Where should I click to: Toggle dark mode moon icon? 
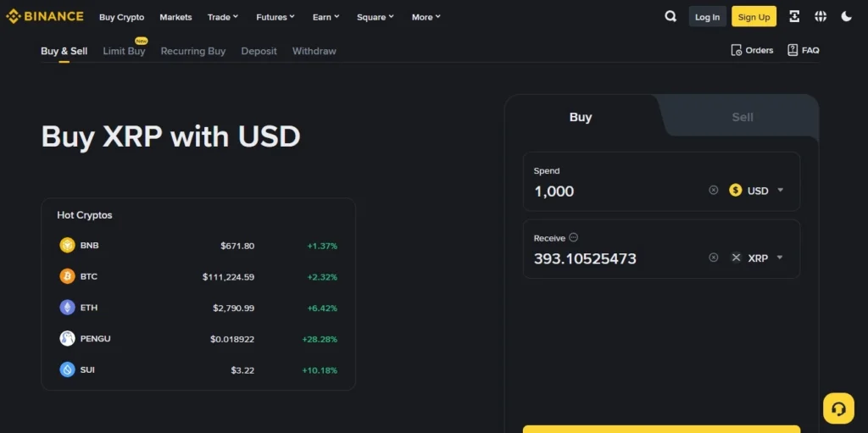(x=847, y=17)
